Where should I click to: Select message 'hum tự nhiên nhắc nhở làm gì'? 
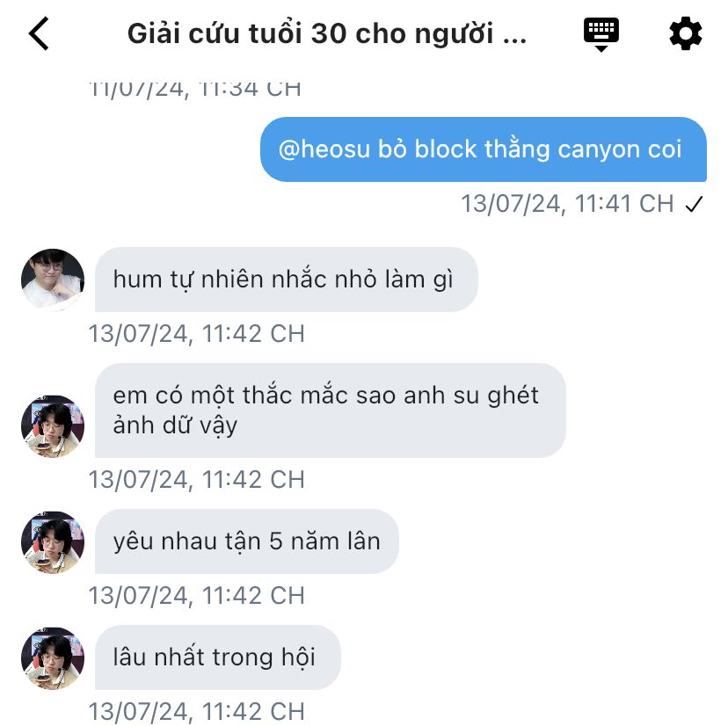point(287,280)
